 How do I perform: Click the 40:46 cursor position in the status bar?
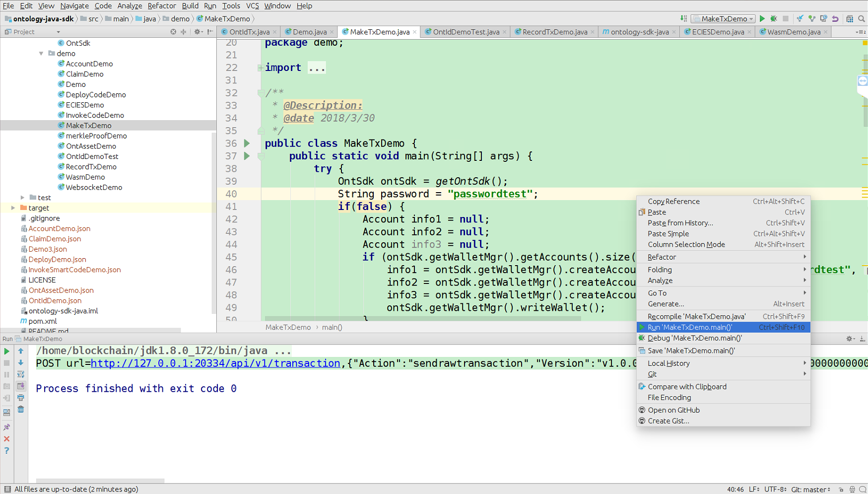pos(735,490)
